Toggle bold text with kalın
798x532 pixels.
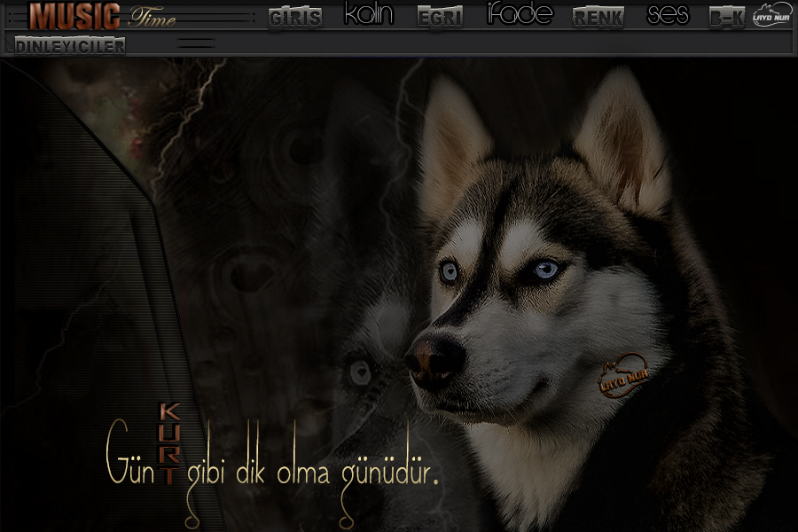point(368,15)
